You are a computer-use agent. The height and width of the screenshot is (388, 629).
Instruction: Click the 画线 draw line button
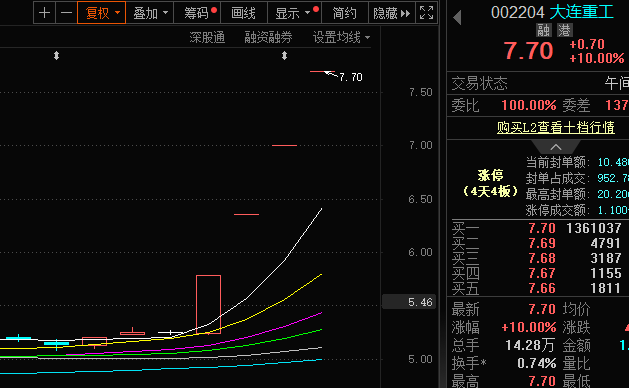click(243, 13)
